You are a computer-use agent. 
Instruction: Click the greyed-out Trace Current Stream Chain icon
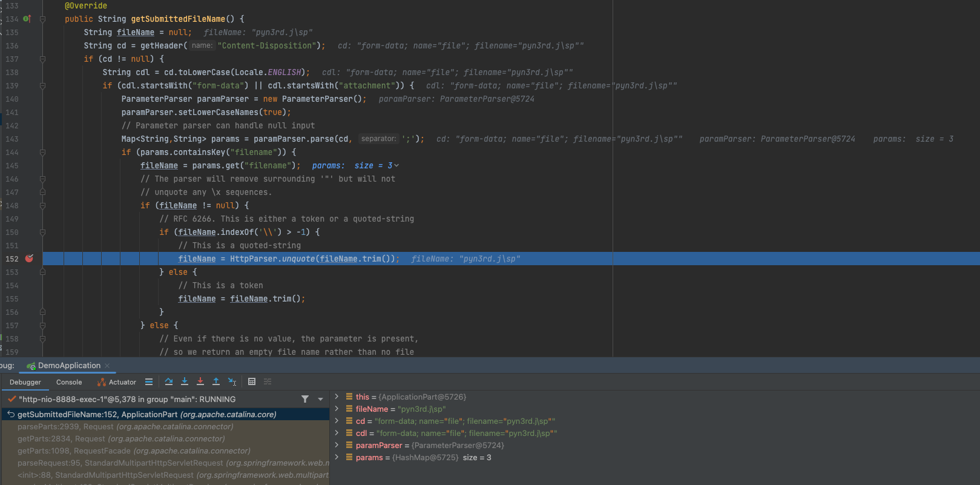[x=268, y=381]
